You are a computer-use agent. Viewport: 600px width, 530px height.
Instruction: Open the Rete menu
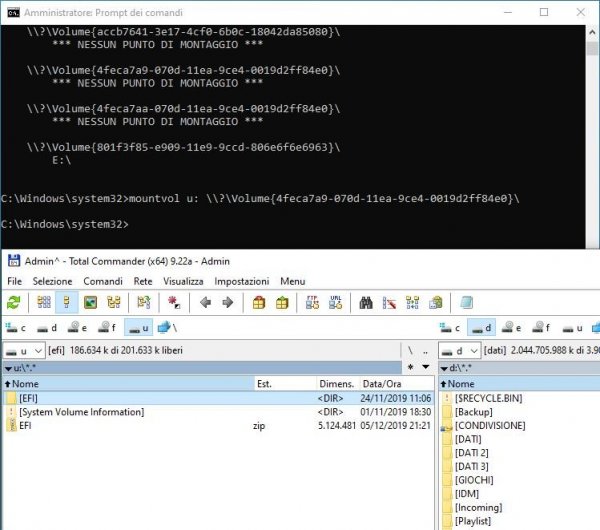point(143,281)
